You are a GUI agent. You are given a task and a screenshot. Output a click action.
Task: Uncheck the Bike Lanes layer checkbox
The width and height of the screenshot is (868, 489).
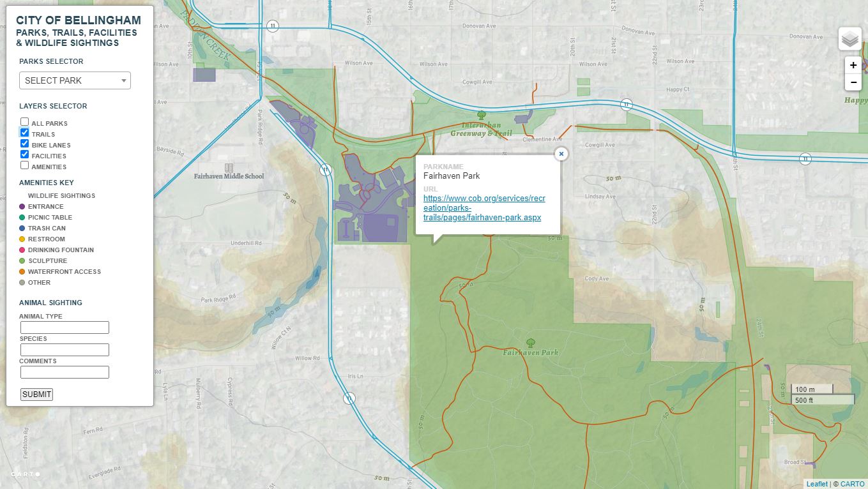tap(24, 144)
